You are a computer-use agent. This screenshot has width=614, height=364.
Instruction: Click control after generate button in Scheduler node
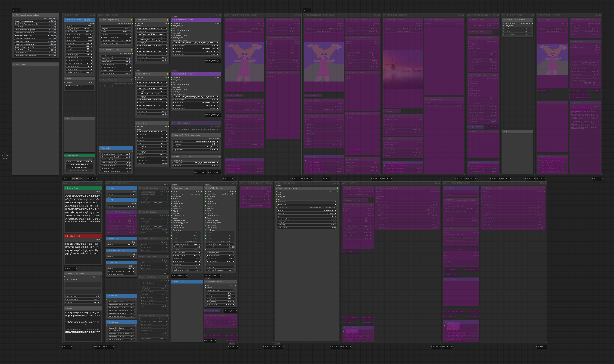[x=121, y=275]
